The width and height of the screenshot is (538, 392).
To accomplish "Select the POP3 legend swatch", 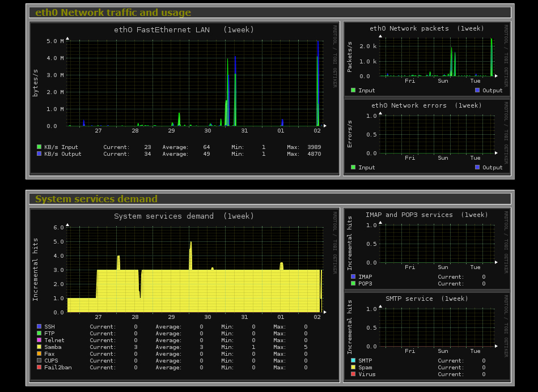I will tap(353, 283).
